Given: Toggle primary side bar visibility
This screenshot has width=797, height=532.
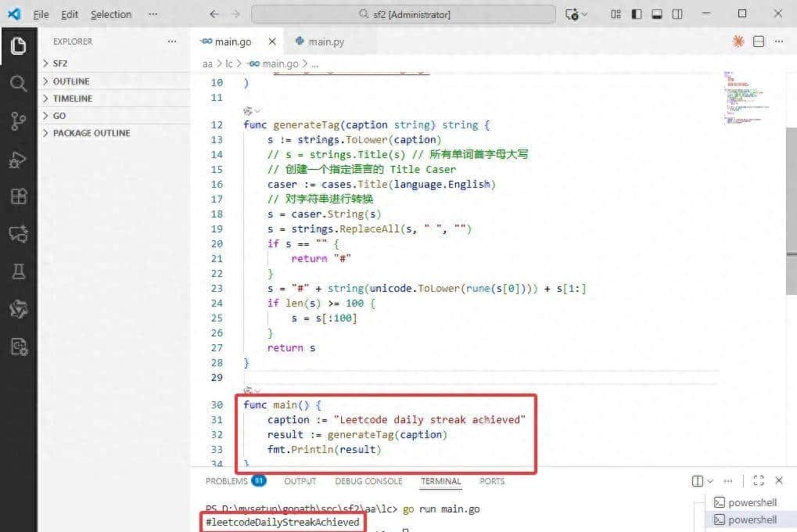Looking at the screenshot, I should 637,14.
